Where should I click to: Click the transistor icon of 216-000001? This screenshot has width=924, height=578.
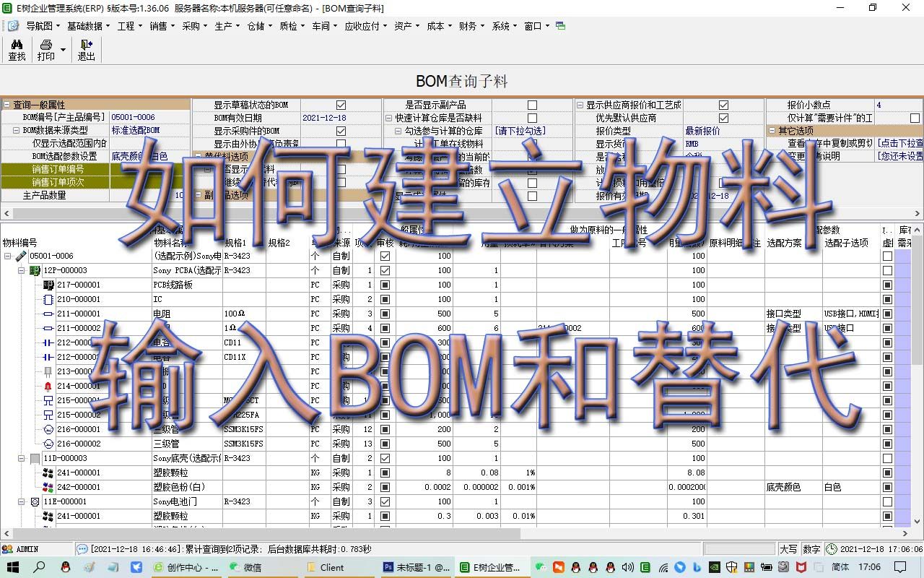(48, 429)
